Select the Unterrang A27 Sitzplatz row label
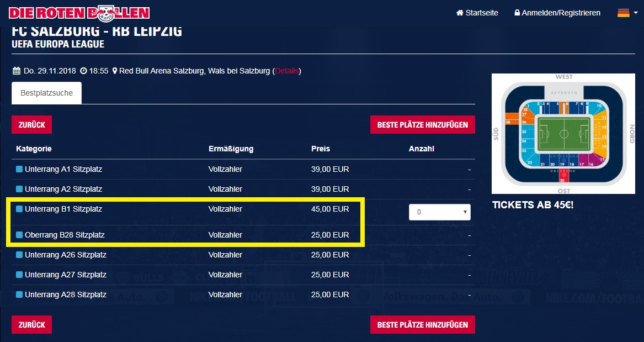Screen dimensions: 644x342 pos(65,275)
